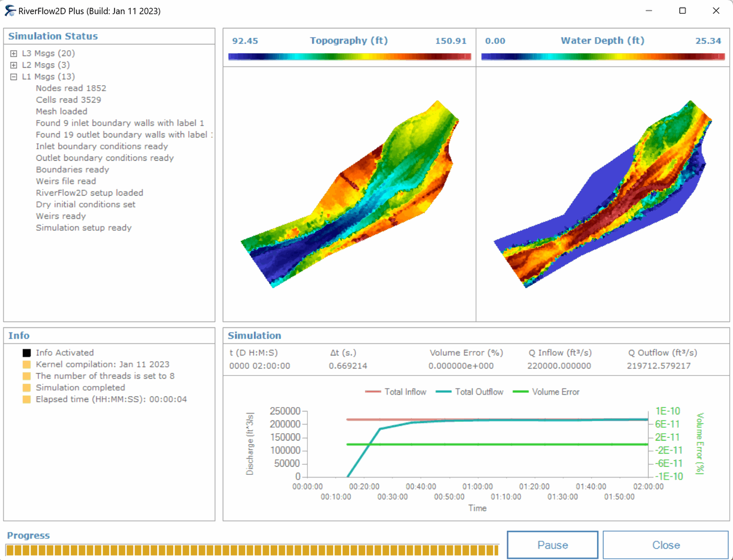Toggle Volume Error legend entry

546,392
